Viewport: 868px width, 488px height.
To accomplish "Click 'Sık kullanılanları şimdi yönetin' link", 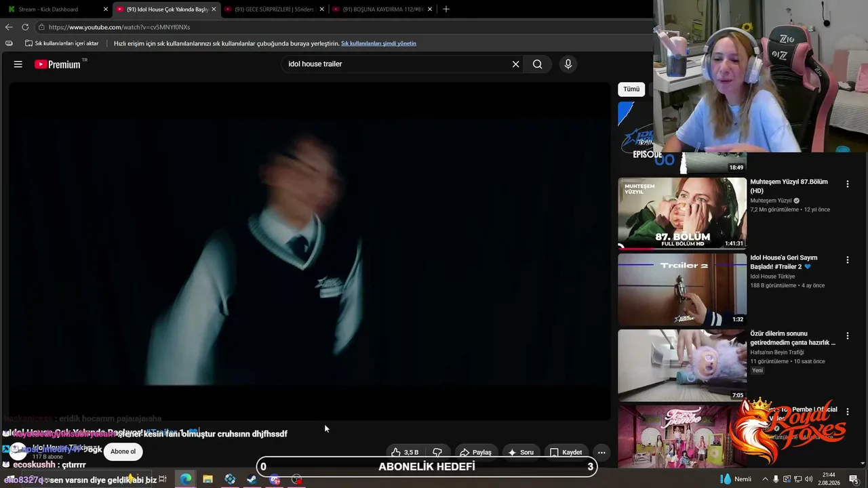I will click(x=378, y=43).
